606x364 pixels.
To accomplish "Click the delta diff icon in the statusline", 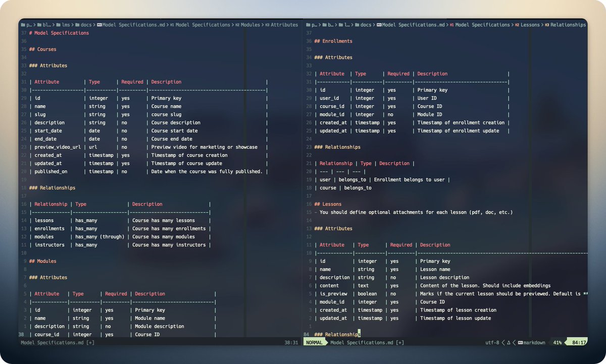I will [x=509, y=342].
